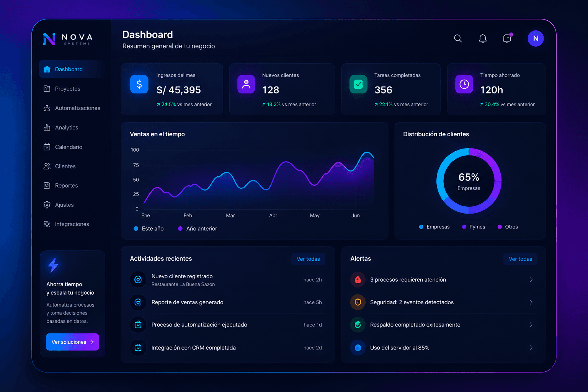Click the 18.2% vs mes anterior text
This screenshot has width=588, height=392.
pyautogui.click(x=289, y=105)
